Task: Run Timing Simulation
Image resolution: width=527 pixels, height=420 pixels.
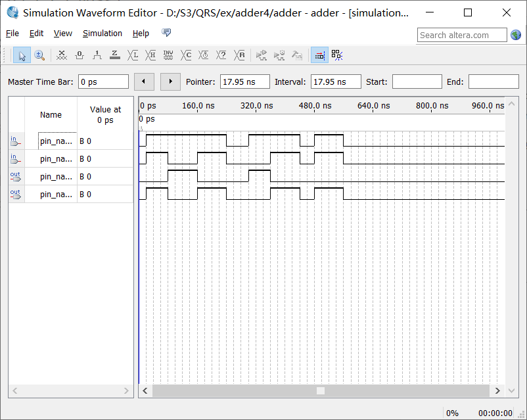Action: pyautogui.click(x=279, y=55)
